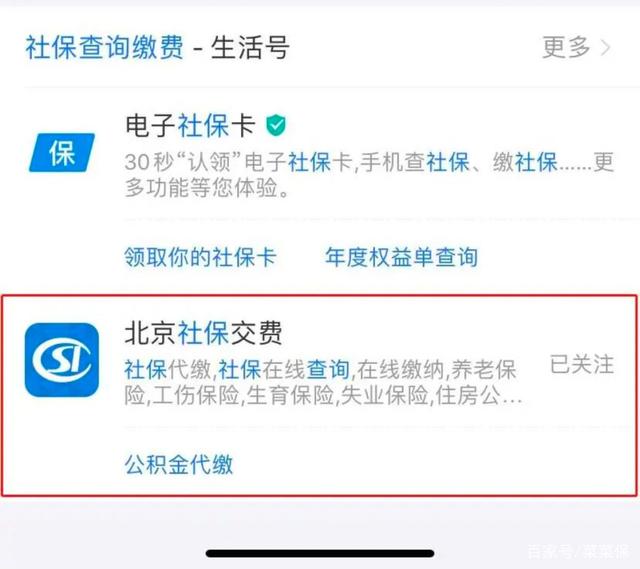The height and width of the screenshot is (569, 640).
Task: Open the 年度权益单查询 link
Action: (401, 257)
